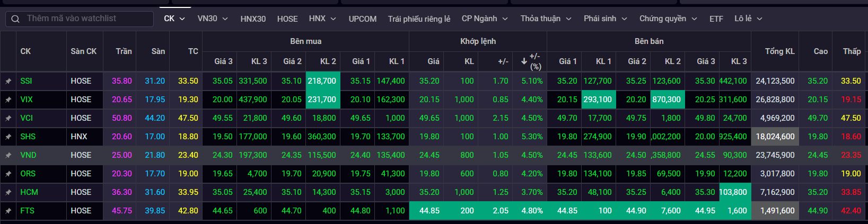Click the pin icon for VCI
Viewport: 868px width, 224px height.
pyautogui.click(x=8, y=118)
